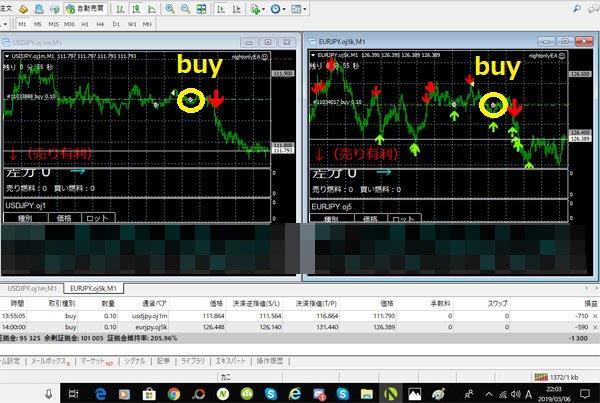Image resolution: width=600 pixels, height=403 pixels.
Task: Open the Market Watch panel icon
Action: coord(23,8)
